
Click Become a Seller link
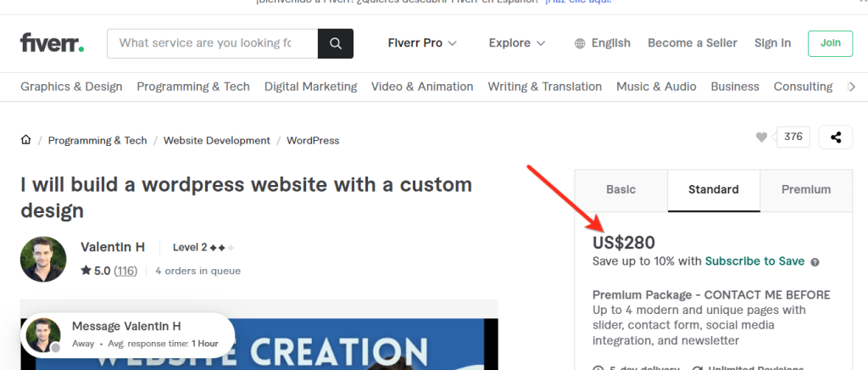[x=693, y=43]
